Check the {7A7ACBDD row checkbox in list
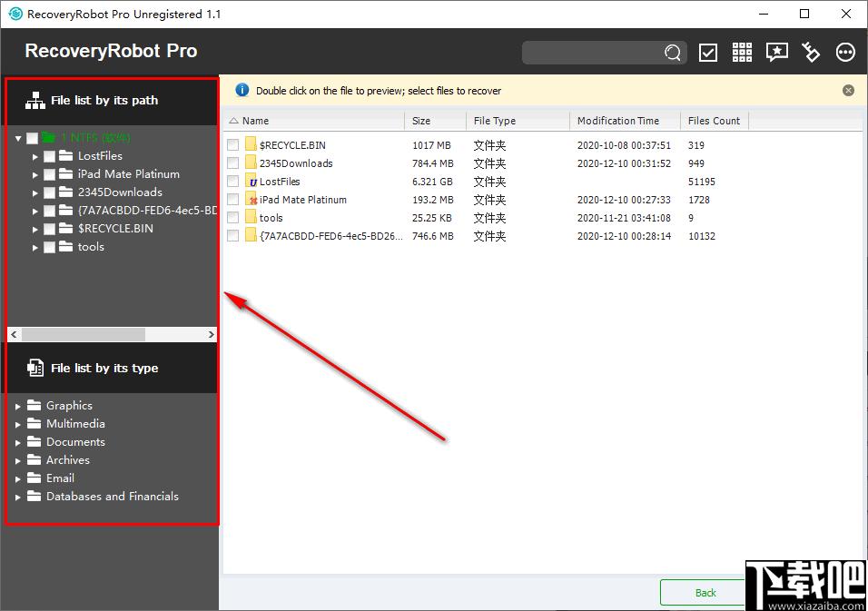 coord(232,236)
